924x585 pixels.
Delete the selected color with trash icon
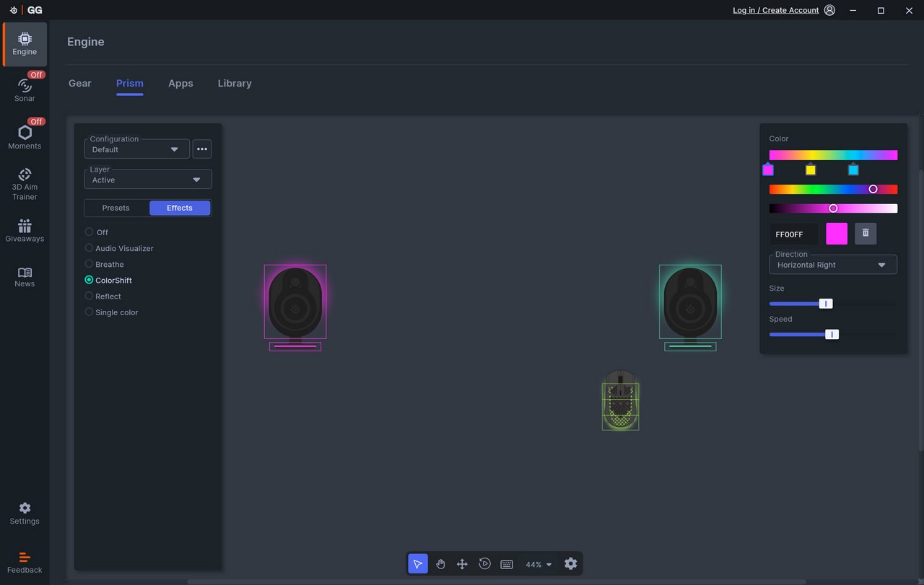point(866,233)
